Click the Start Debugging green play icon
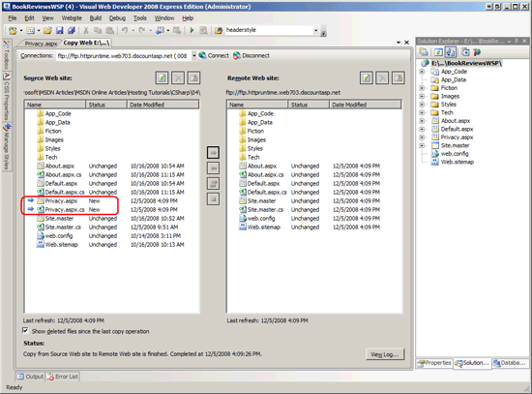This screenshot has width=532, height=394. point(192,30)
